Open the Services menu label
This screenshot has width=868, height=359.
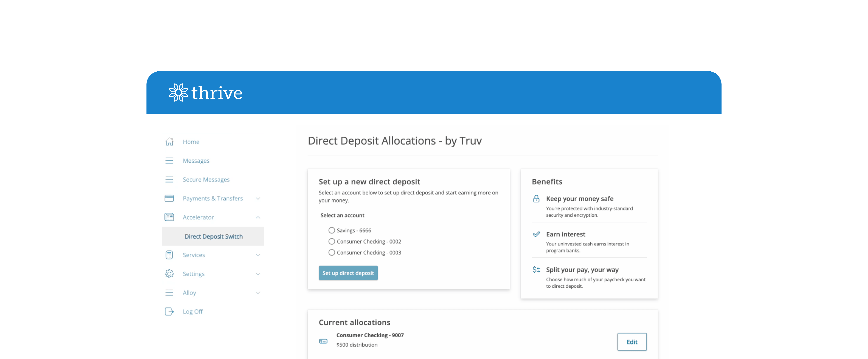point(194,255)
